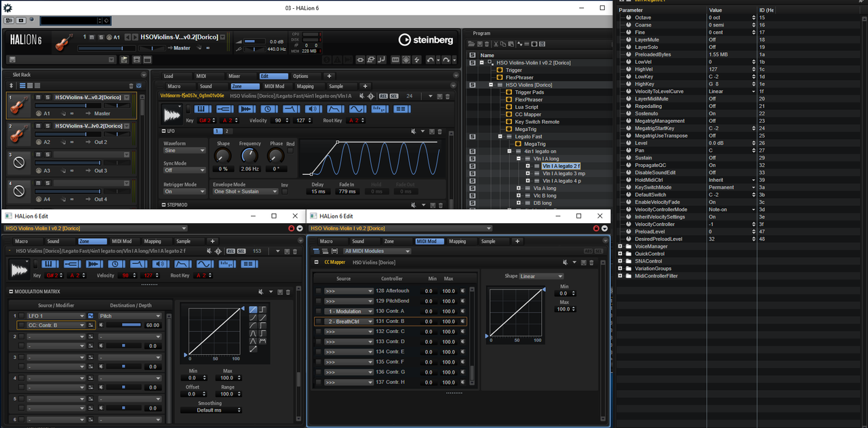
Task: Toggle the REL button in main zone editor header
Action: (383, 96)
